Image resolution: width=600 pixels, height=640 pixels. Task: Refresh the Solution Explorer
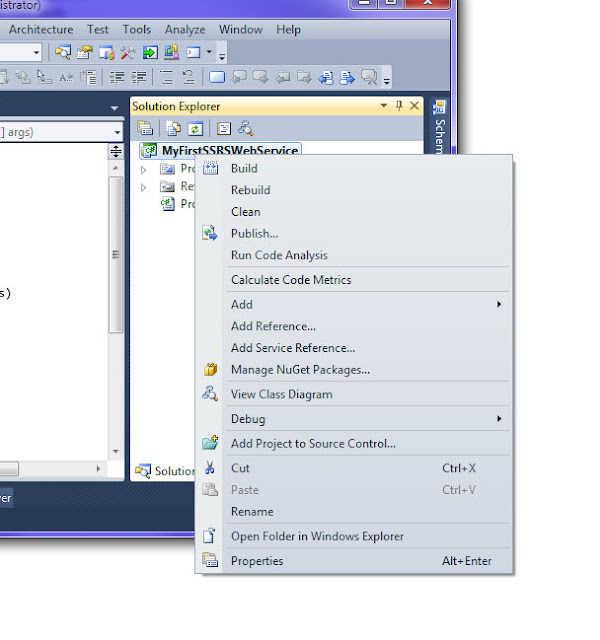(195, 129)
